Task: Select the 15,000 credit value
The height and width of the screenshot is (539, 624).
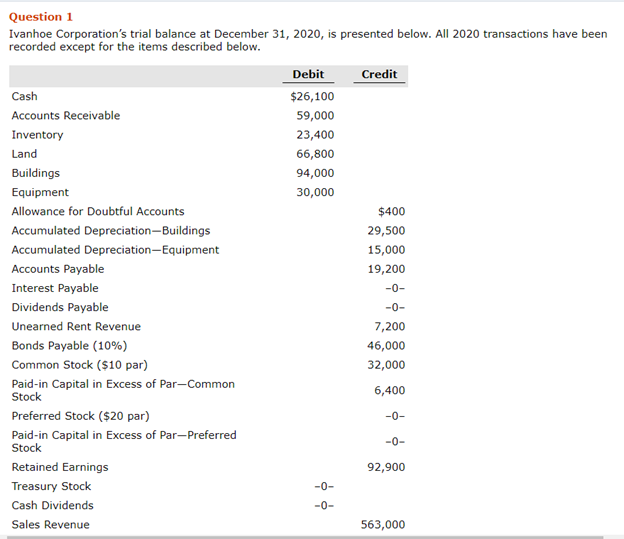Action: (386, 250)
